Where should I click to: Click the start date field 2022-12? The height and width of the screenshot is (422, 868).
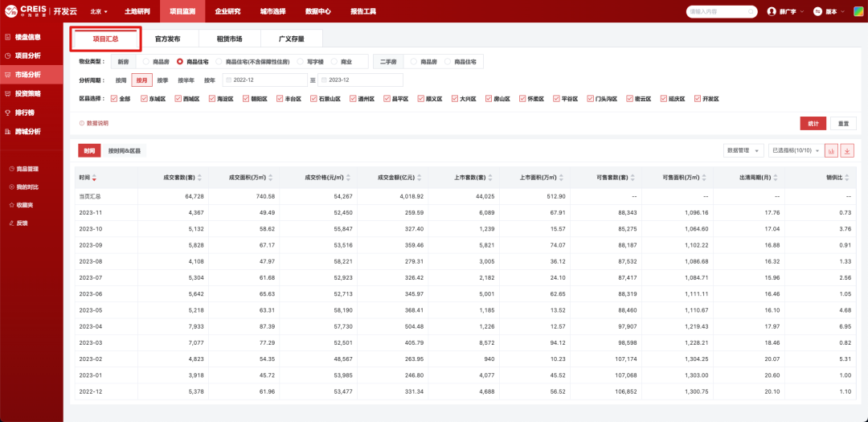[x=265, y=80]
